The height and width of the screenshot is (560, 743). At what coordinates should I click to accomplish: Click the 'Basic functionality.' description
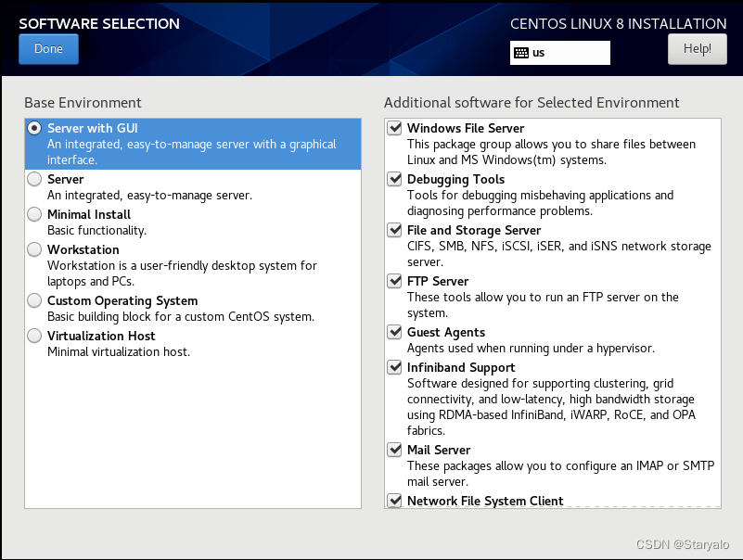coord(96,230)
